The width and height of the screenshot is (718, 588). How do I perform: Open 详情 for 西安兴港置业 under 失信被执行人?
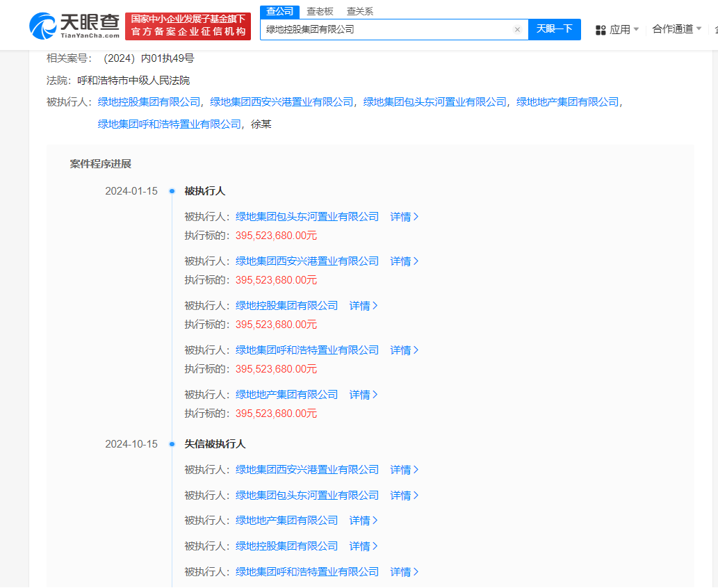point(405,469)
